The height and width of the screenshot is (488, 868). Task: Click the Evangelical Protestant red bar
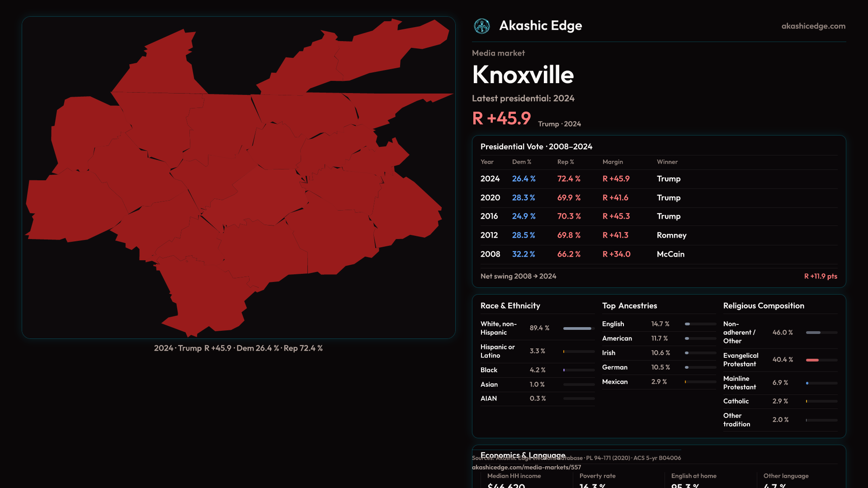coord(812,360)
